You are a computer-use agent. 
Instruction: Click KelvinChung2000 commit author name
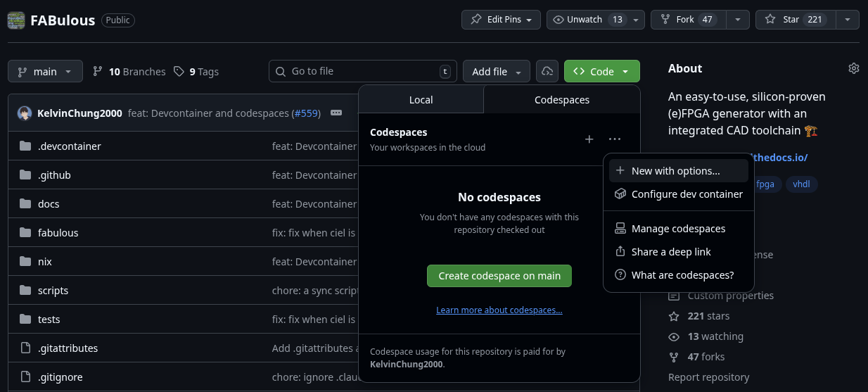click(79, 113)
